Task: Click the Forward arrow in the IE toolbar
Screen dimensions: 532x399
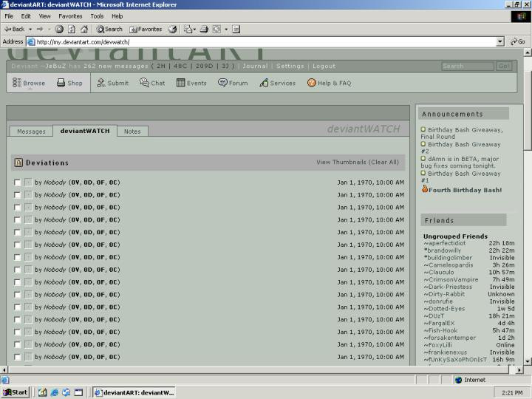Action: pyautogui.click(x=40, y=29)
